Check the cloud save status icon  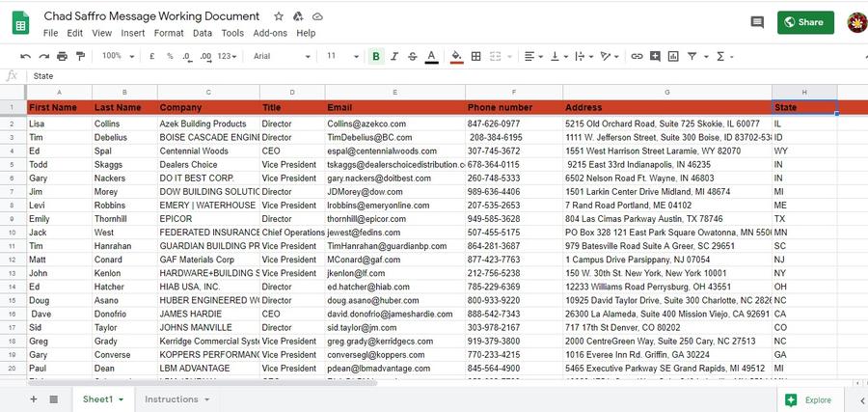(317, 16)
